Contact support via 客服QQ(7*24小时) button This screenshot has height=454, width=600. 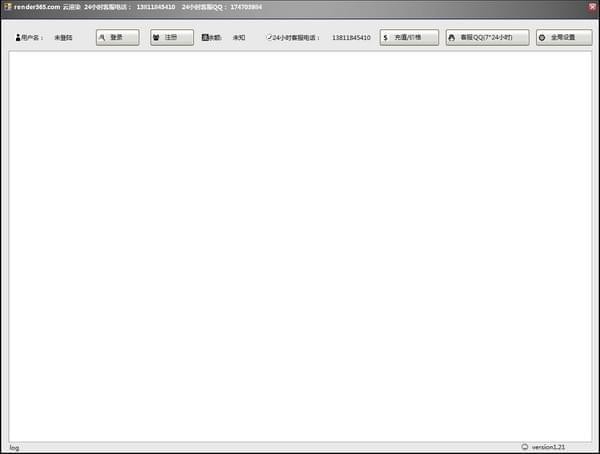(x=487, y=38)
